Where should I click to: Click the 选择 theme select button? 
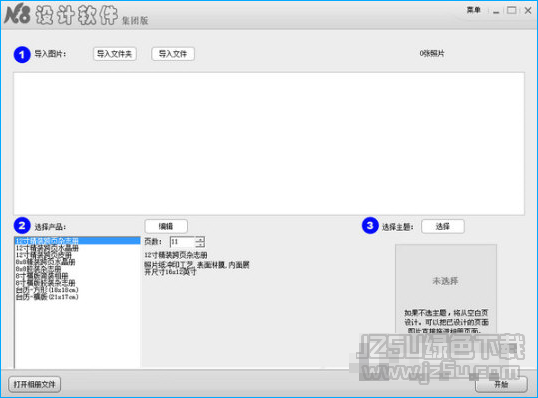(x=443, y=226)
